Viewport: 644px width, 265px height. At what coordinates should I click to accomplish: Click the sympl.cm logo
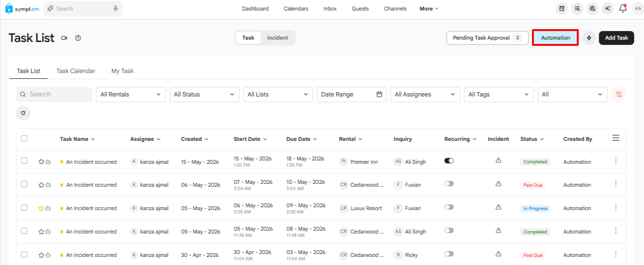[22, 9]
